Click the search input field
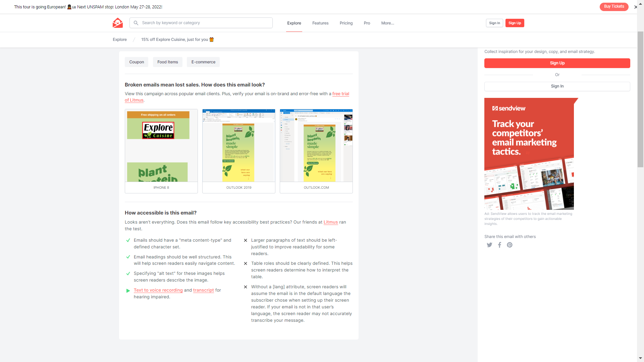The image size is (644, 362). coord(201,23)
